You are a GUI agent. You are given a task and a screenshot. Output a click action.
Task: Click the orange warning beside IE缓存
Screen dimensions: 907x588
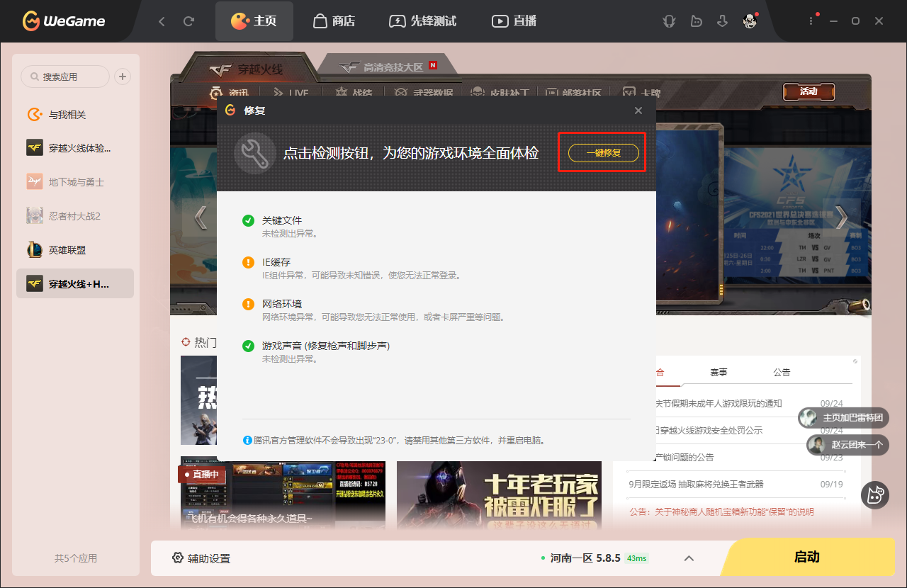click(248, 262)
